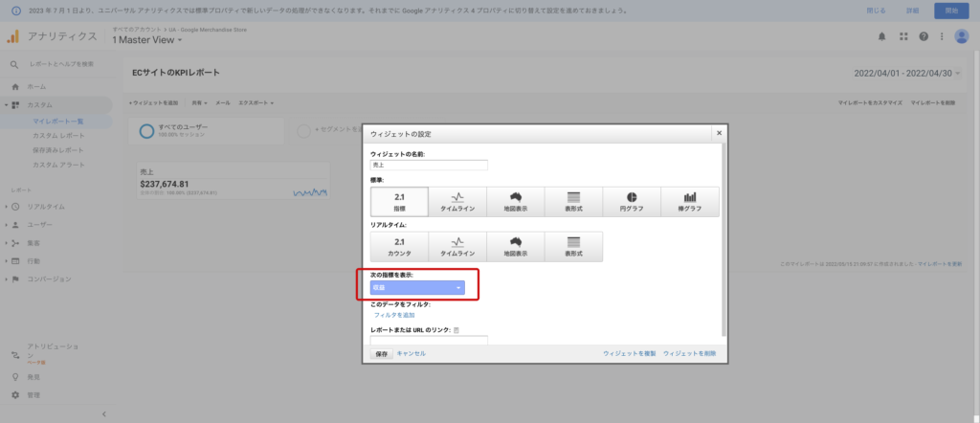Click the search magnifier icon in sidebar
This screenshot has width=980, height=423.
click(15, 64)
